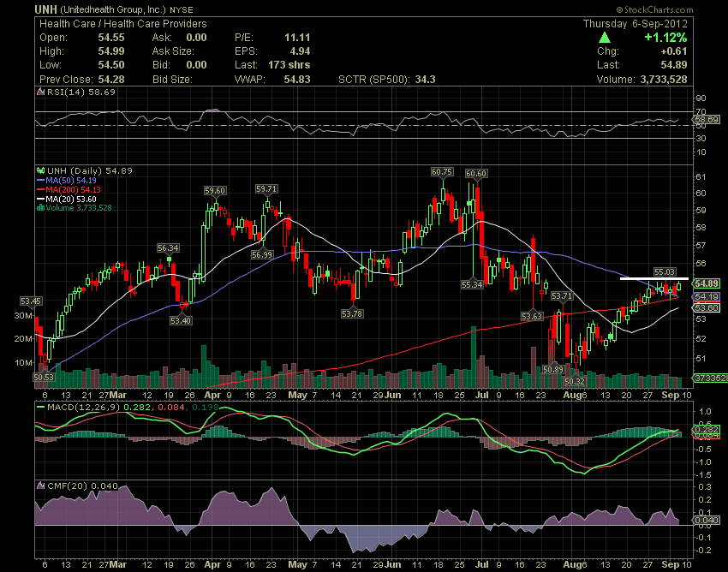
Task: Click the P/E value 11.11
Action: (297, 38)
